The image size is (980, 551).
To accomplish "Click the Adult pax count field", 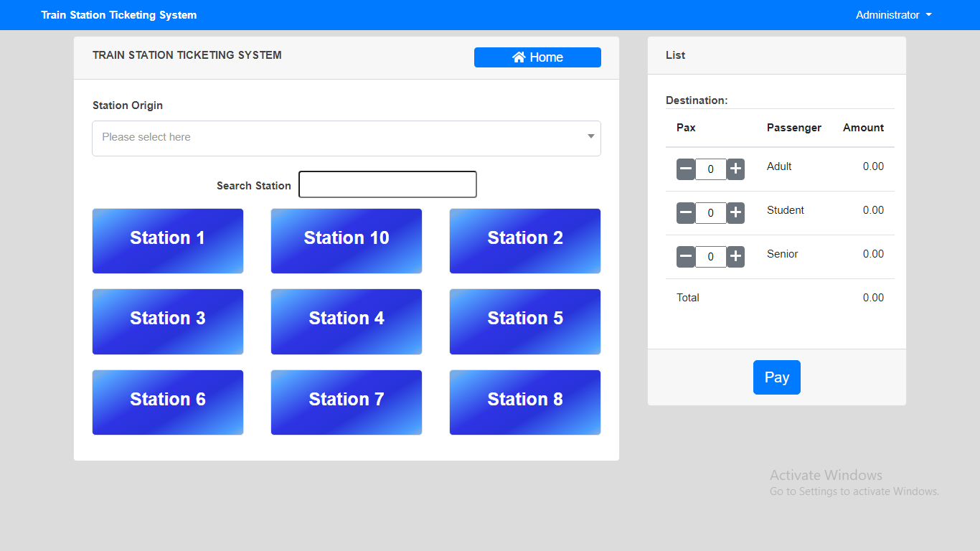I will (710, 169).
